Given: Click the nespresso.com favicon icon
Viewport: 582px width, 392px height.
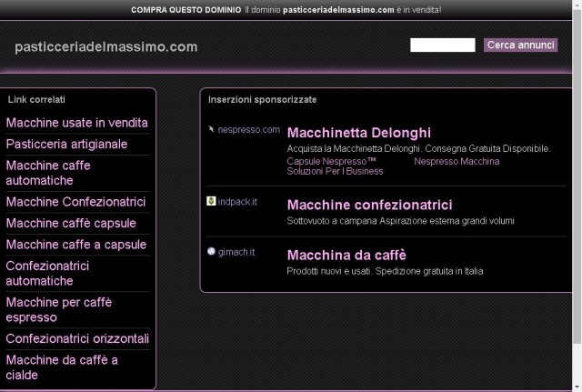Looking at the screenshot, I should (x=211, y=129).
